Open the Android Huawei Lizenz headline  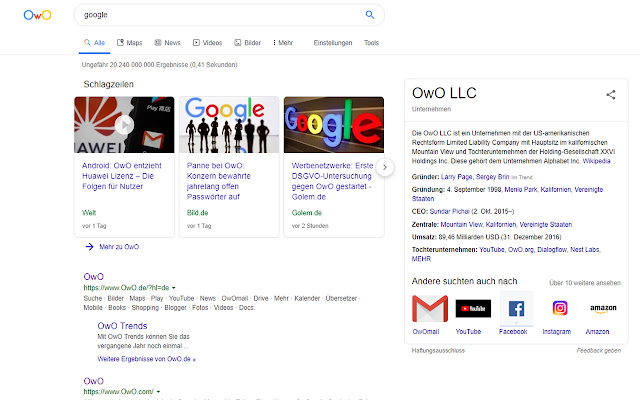coord(122,176)
